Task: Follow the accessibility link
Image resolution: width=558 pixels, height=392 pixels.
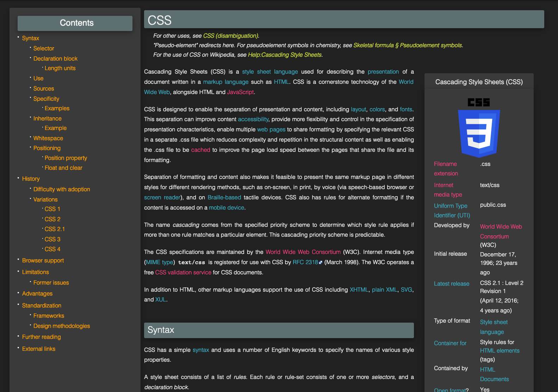Action: pos(253,119)
